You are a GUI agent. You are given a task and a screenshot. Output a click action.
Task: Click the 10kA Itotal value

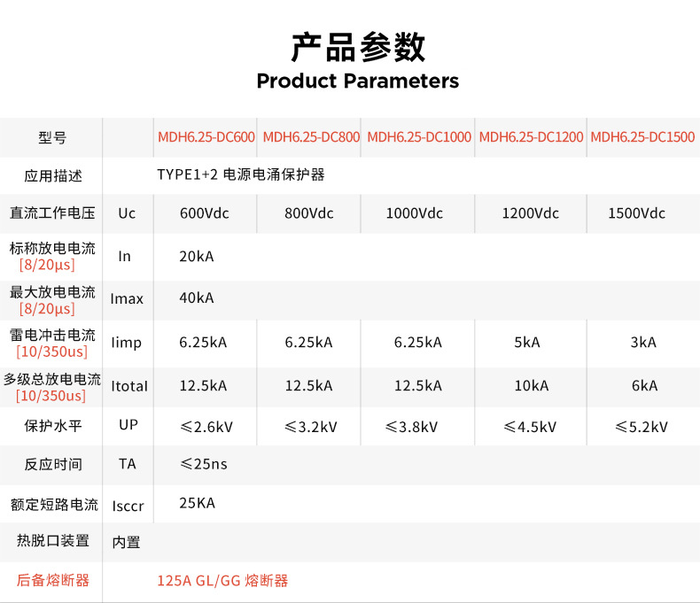coord(532,386)
